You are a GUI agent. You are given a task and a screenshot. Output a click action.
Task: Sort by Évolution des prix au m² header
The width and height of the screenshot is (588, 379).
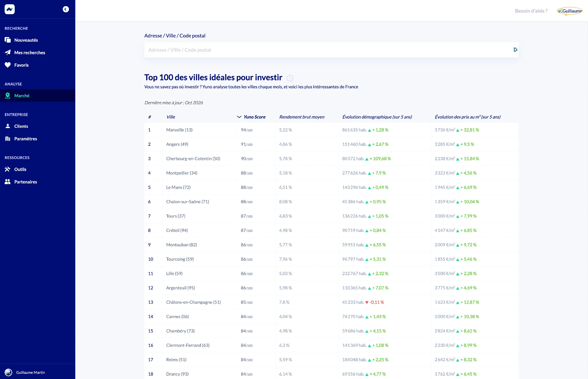click(468, 117)
